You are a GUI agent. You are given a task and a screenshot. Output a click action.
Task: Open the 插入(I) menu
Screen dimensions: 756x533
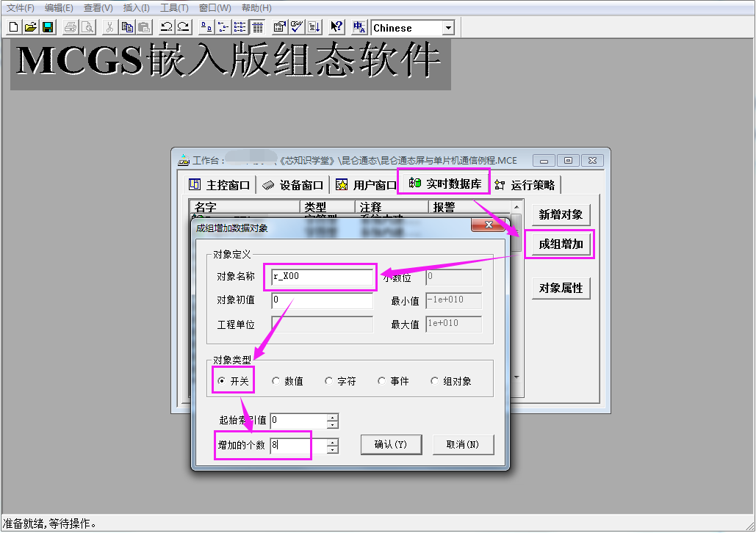point(137,8)
